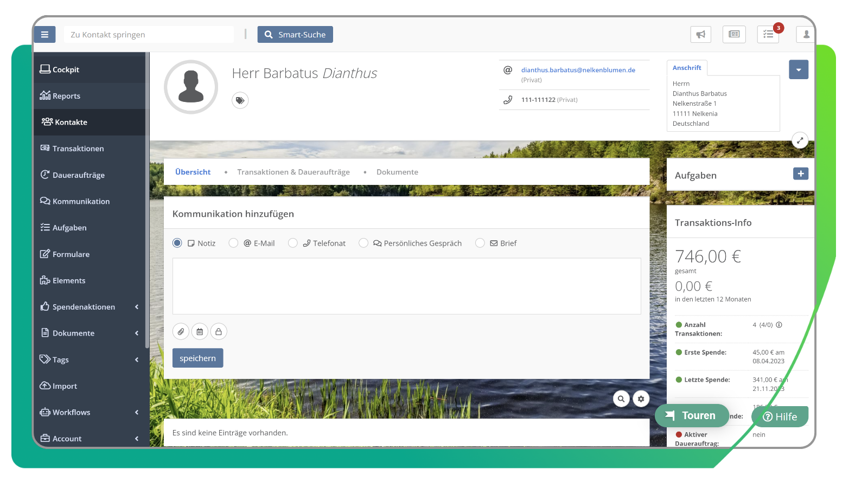Screen dimensions: 868x488
Task: Click the tag icon below the contact avatar
Action: point(240,100)
